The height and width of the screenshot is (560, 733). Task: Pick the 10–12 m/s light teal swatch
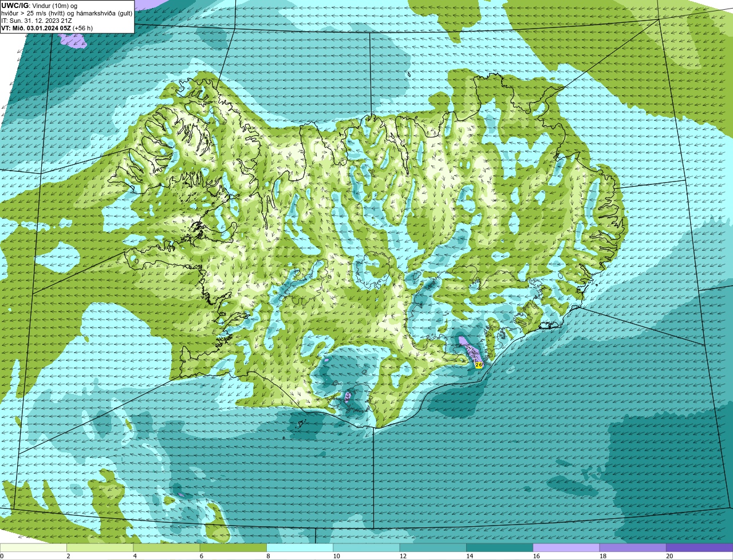point(366,547)
